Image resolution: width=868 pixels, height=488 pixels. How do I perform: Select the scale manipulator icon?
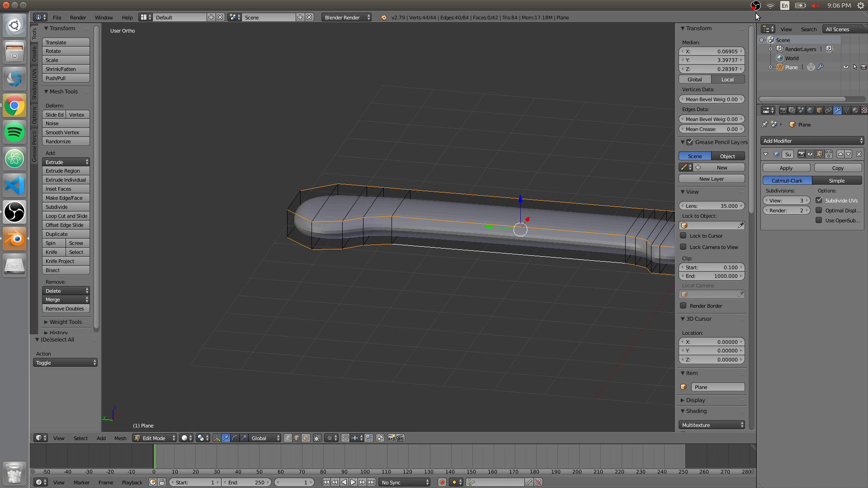pyautogui.click(x=244, y=438)
